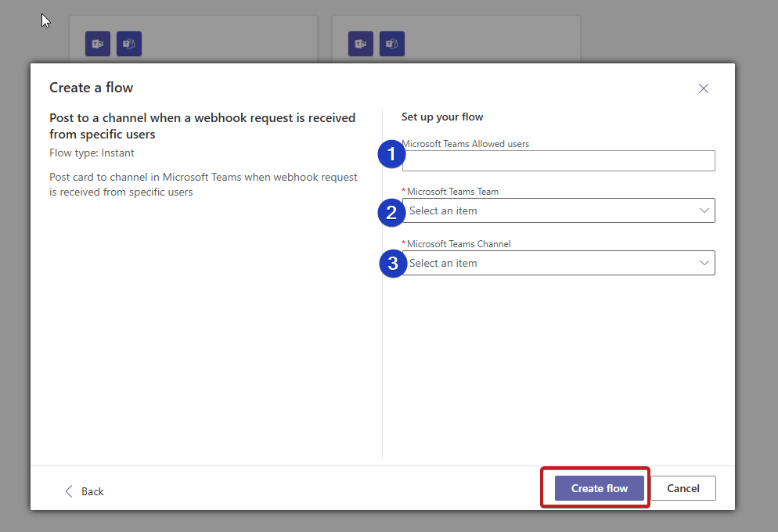Click the flow title 'Post to a channel when a webhook request…'
This screenshot has height=532, width=778.
point(203,126)
